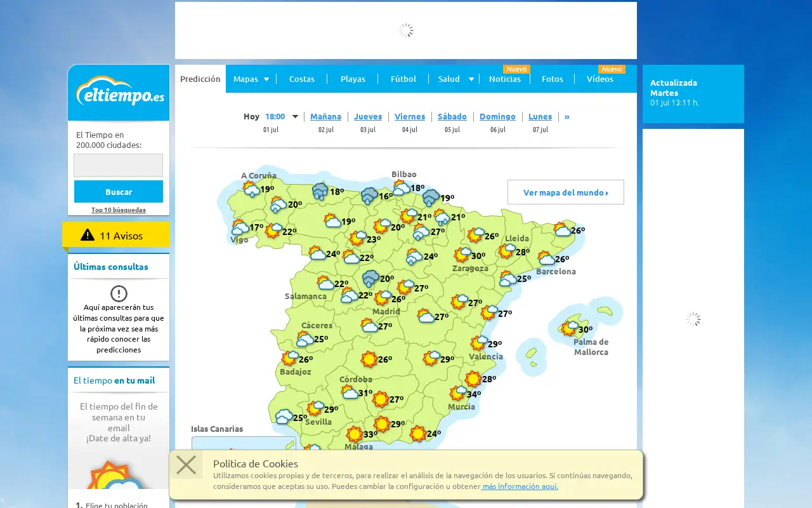Click the Cáceres 25º weather icon
Image resolution: width=812 pixels, height=508 pixels.
point(305,338)
